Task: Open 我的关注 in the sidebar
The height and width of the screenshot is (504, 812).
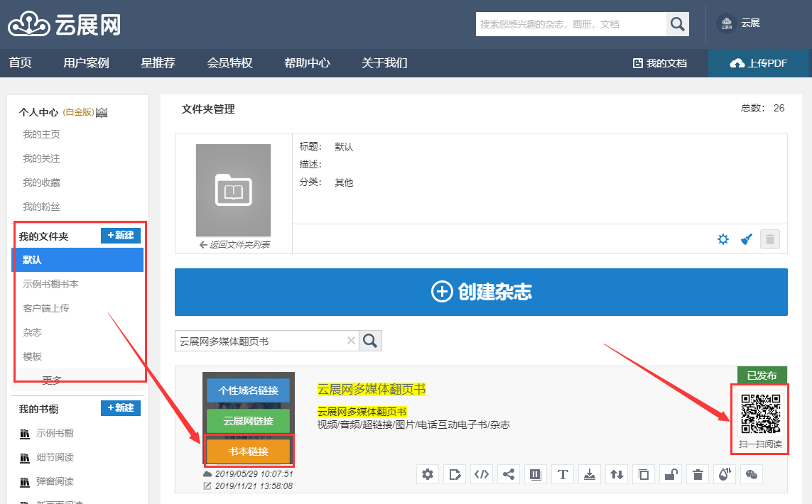Action: click(41, 158)
